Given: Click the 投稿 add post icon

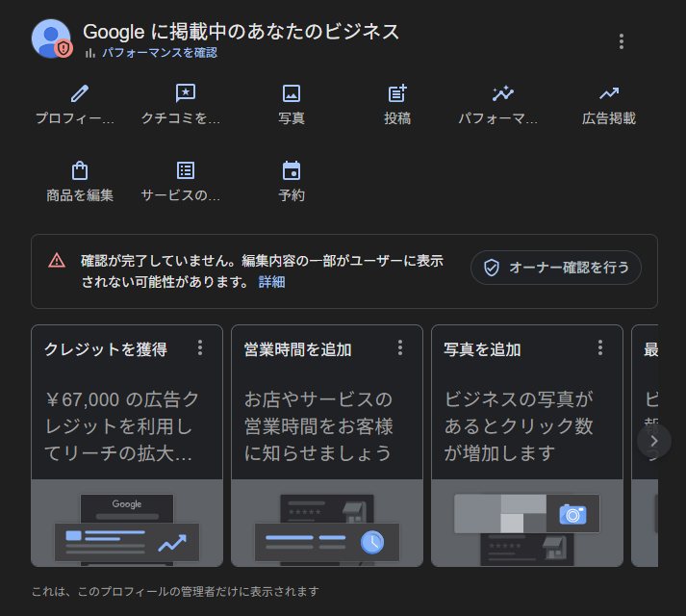Looking at the screenshot, I should [397, 93].
